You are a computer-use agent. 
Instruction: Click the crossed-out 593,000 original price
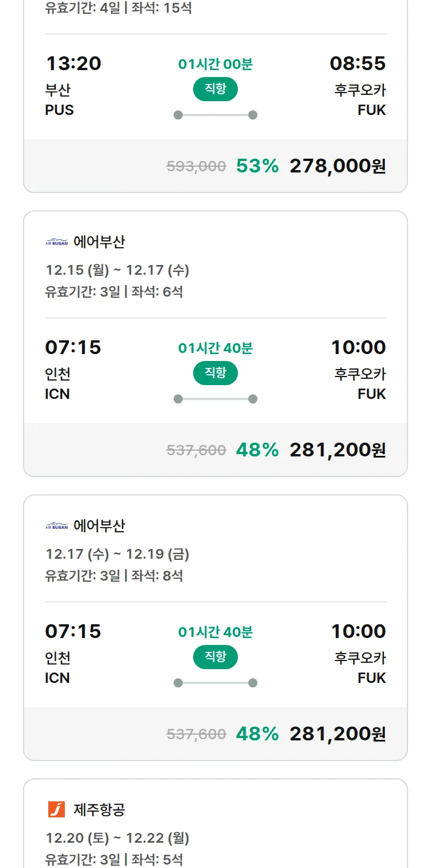196,167
